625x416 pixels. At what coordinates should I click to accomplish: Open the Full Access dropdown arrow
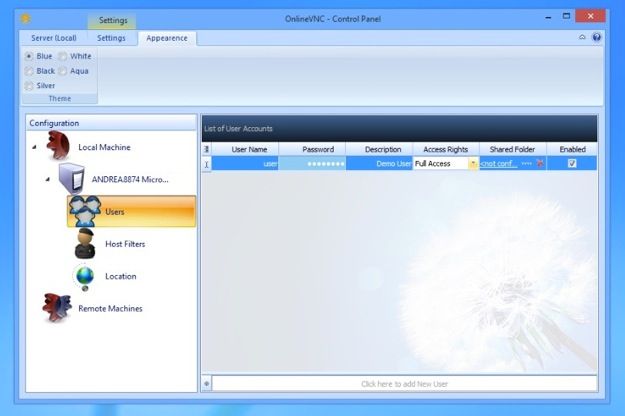(473, 163)
